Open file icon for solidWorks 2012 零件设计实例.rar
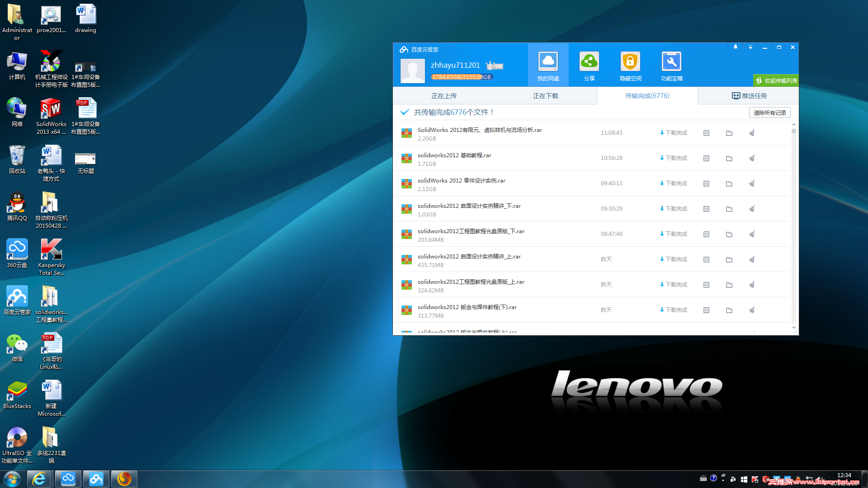The image size is (868, 488). 706,183
